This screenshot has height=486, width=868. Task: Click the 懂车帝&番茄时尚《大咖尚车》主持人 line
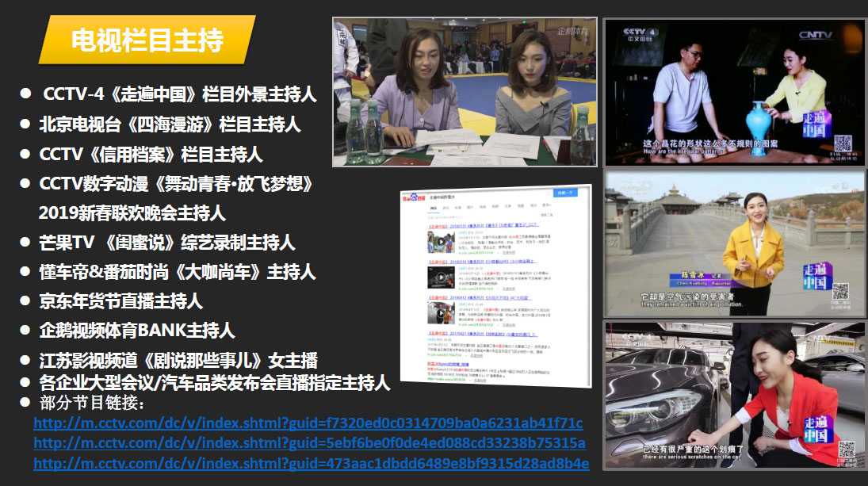178,272
